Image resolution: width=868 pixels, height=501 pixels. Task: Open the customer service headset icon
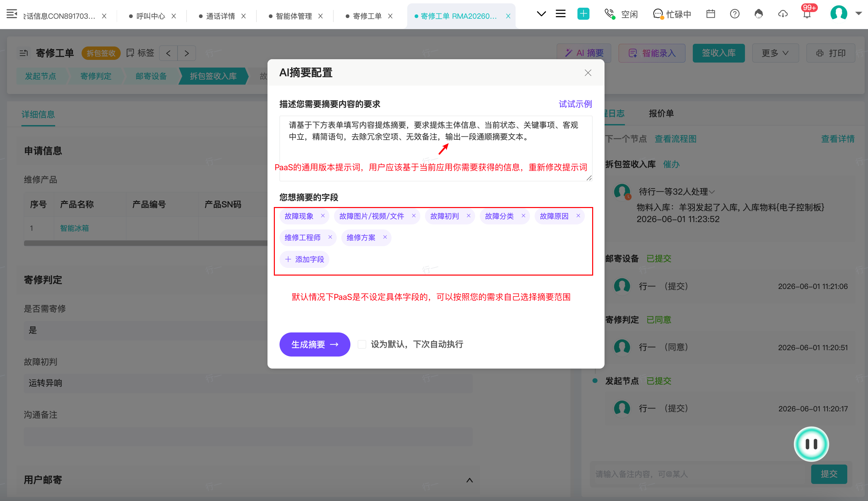(759, 14)
